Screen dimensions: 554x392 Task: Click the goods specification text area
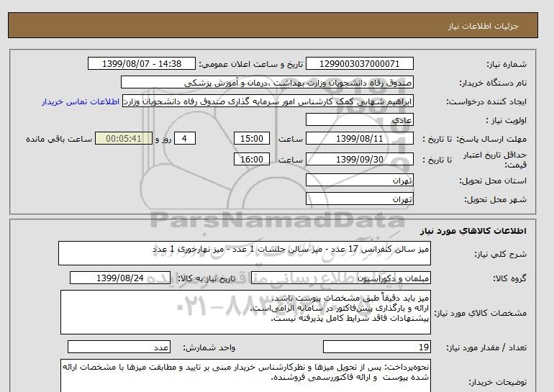(x=245, y=312)
